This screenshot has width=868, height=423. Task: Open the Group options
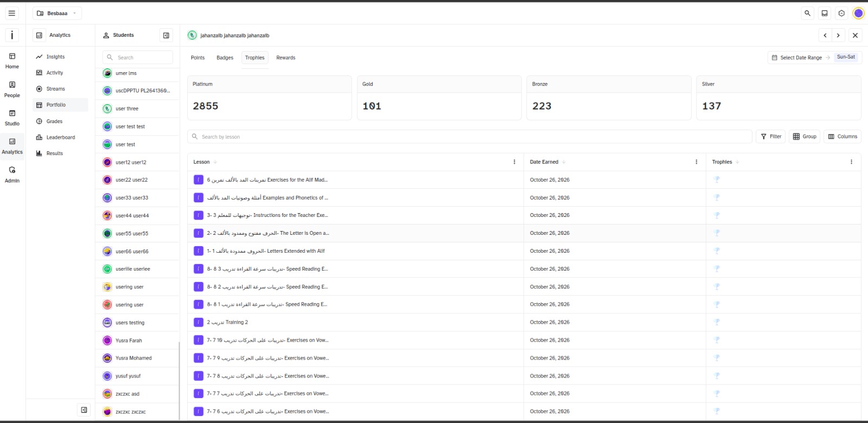(x=805, y=137)
